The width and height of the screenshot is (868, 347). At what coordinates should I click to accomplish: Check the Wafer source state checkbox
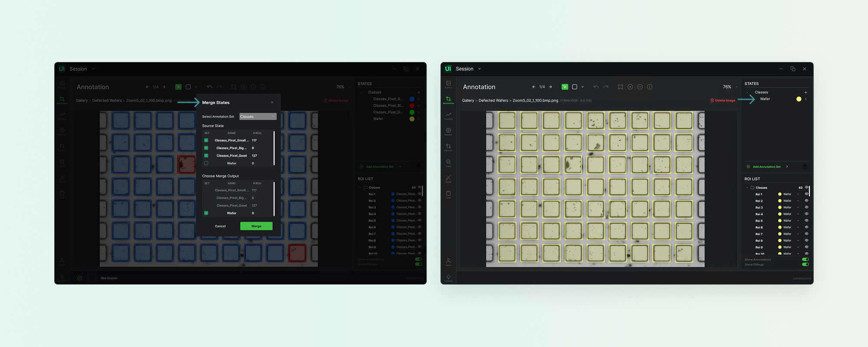coord(206,163)
